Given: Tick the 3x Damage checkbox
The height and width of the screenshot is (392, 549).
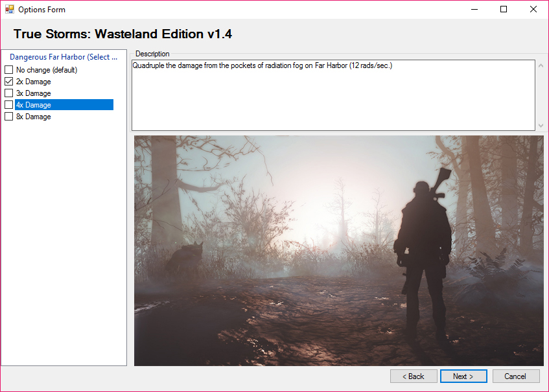Looking at the screenshot, I should click(9, 93).
